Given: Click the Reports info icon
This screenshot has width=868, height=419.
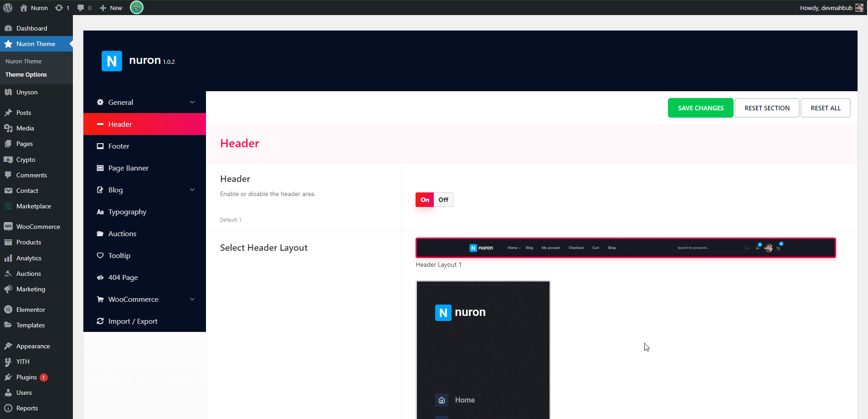Looking at the screenshot, I should point(8,408).
